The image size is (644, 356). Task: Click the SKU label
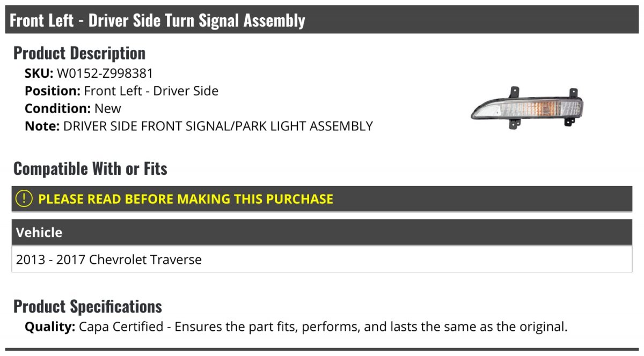tap(39, 73)
